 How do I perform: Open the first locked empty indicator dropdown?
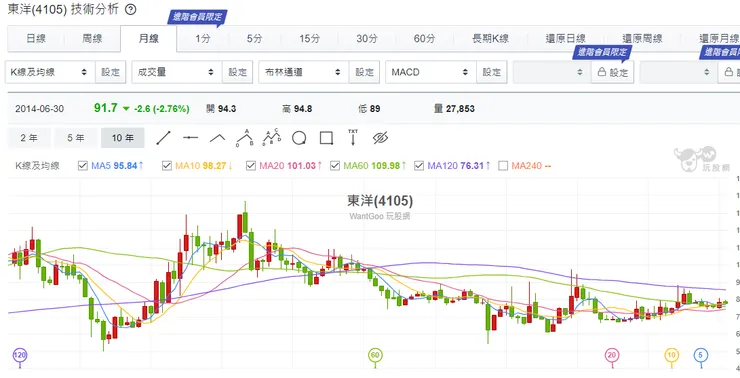pos(552,72)
